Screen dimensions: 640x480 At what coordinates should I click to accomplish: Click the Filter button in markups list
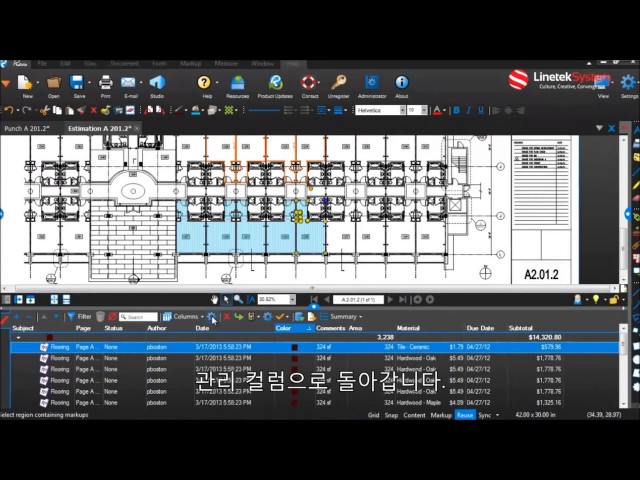pos(80,317)
